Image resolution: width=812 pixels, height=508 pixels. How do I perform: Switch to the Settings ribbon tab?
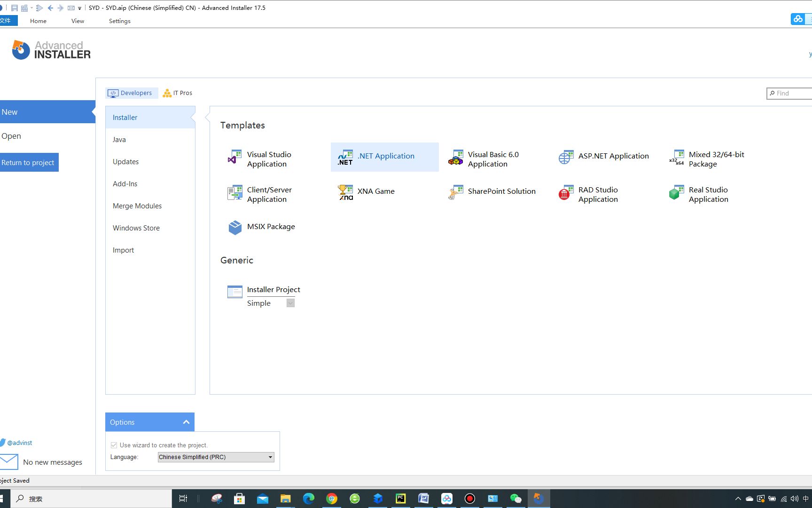(x=119, y=21)
